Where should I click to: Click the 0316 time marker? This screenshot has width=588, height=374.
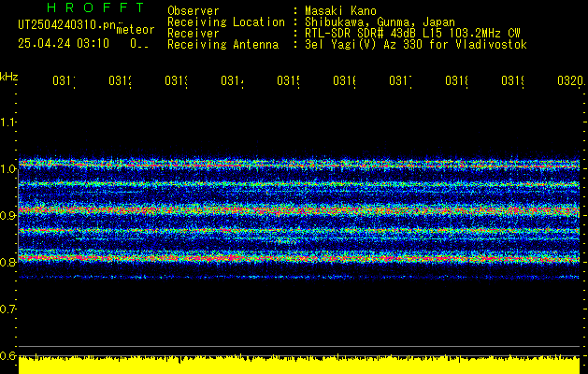pos(345,80)
